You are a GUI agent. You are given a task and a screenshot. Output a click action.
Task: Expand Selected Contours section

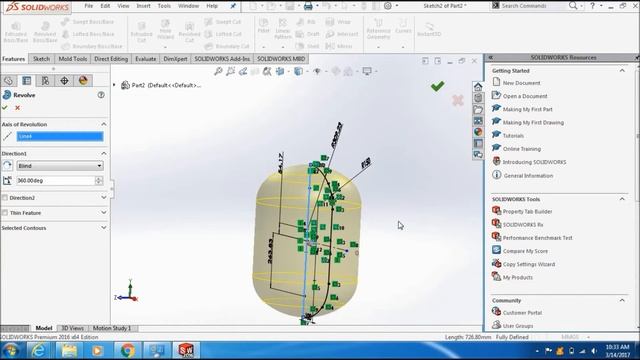104,228
